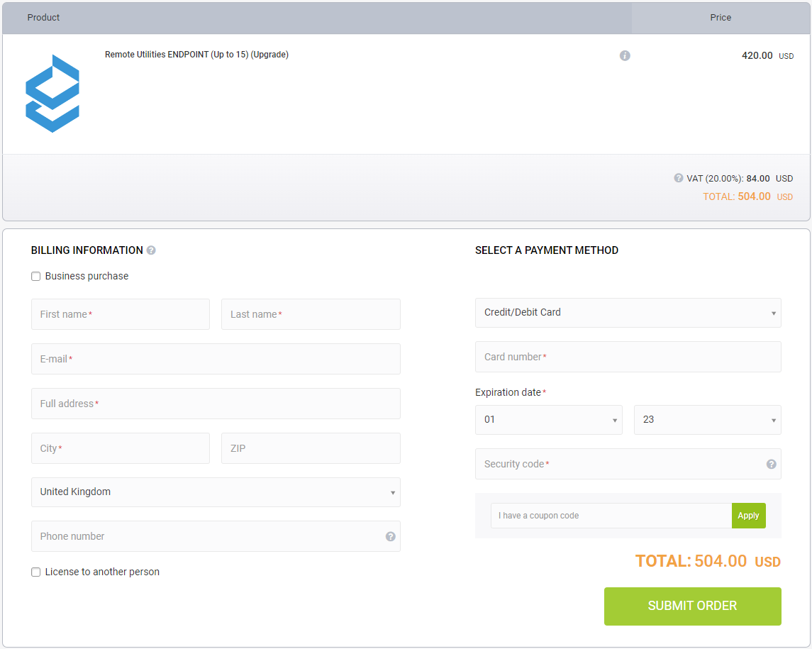
Task: Click the Billing Information help icon
Action: click(151, 250)
